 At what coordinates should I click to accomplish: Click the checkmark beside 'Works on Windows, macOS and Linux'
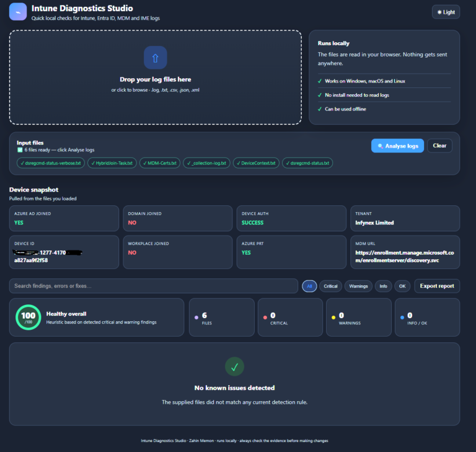pos(320,81)
